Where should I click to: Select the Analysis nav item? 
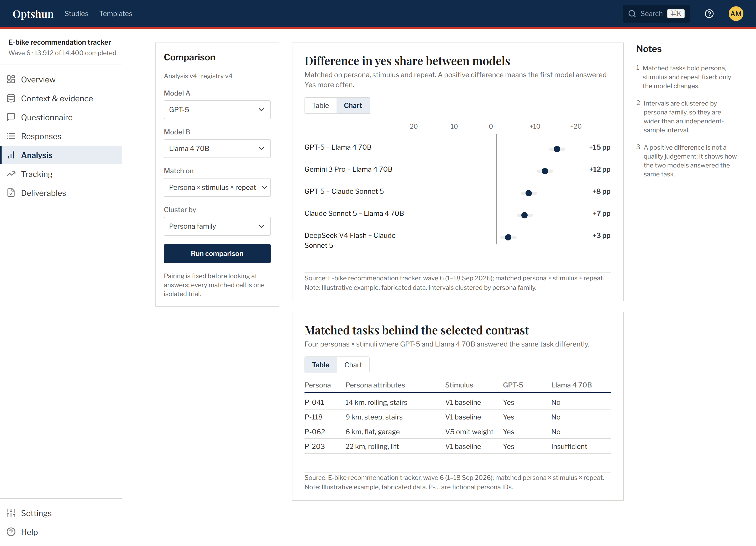[61, 155]
